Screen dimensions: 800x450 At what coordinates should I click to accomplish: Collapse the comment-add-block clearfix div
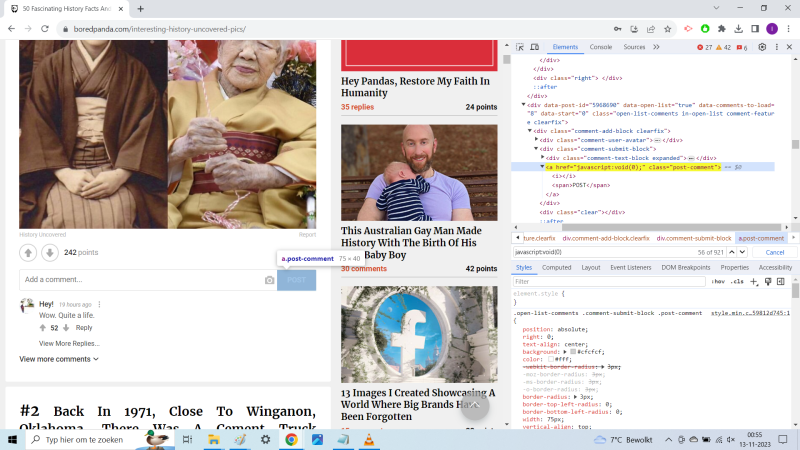[x=530, y=131]
